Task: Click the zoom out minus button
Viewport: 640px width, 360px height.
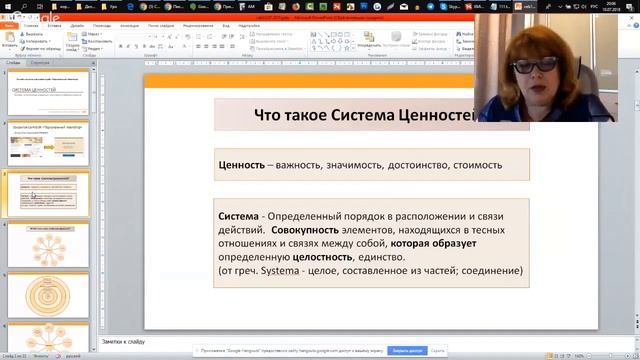Action: point(589,356)
